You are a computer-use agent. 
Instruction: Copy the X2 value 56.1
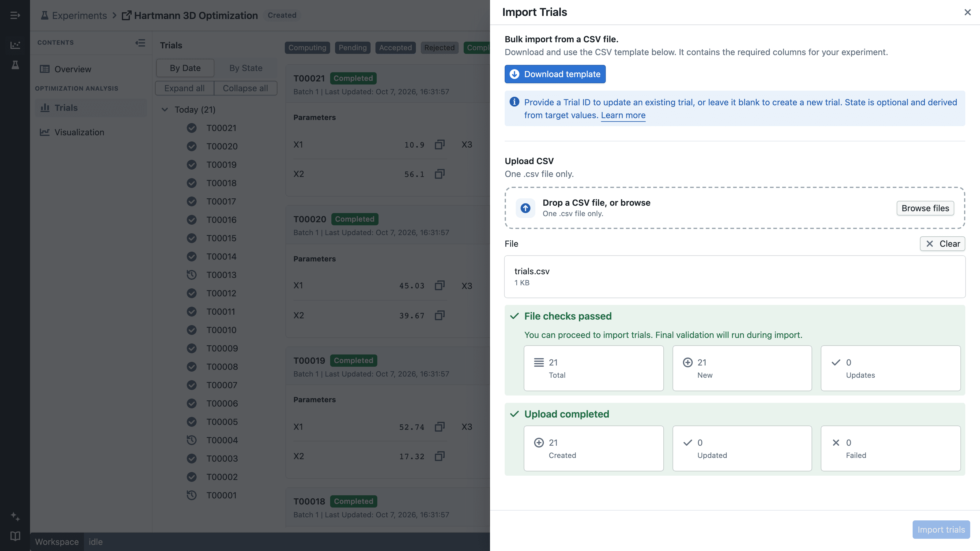(x=440, y=174)
